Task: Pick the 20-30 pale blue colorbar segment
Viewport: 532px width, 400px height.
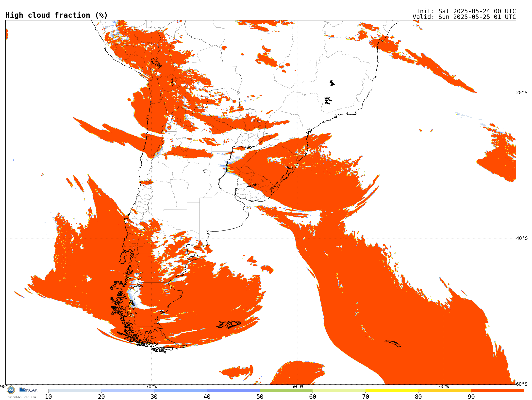Action: [x=128, y=391]
